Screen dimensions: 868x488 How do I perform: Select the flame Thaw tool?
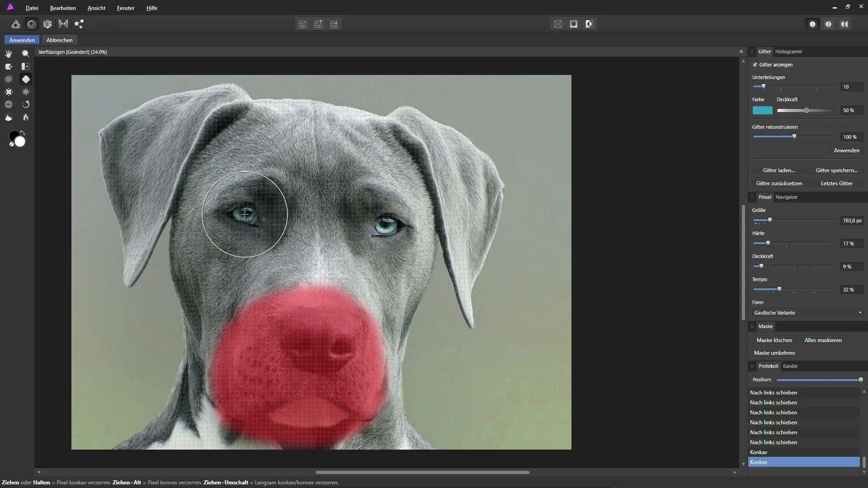click(26, 117)
